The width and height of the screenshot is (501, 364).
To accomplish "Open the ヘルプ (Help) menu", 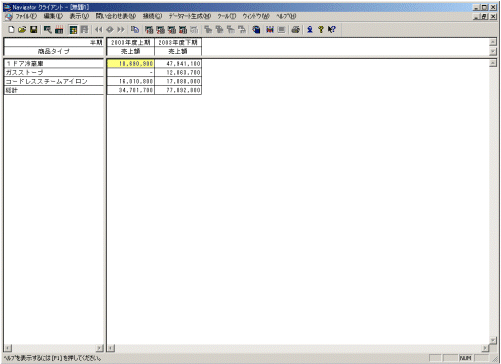I will coord(286,16).
